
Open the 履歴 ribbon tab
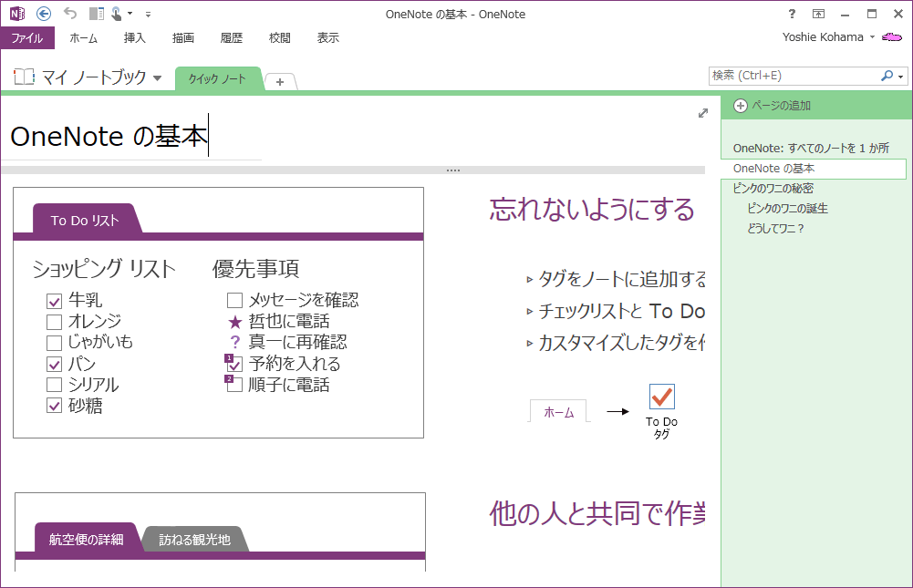(231, 38)
